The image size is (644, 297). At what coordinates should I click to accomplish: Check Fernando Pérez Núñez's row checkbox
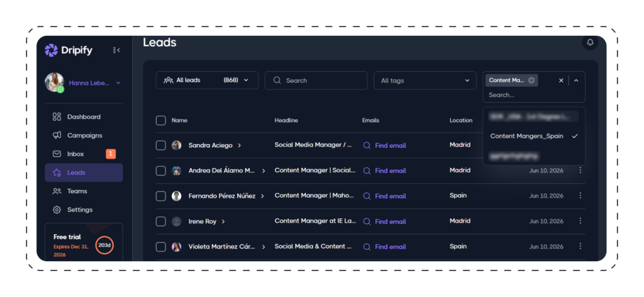(160, 196)
